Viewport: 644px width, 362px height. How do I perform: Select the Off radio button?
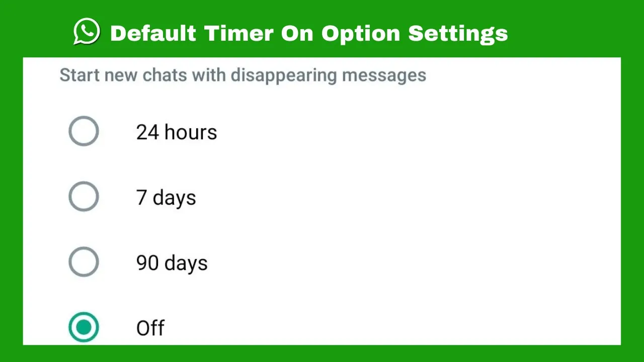(x=84, y=327)
